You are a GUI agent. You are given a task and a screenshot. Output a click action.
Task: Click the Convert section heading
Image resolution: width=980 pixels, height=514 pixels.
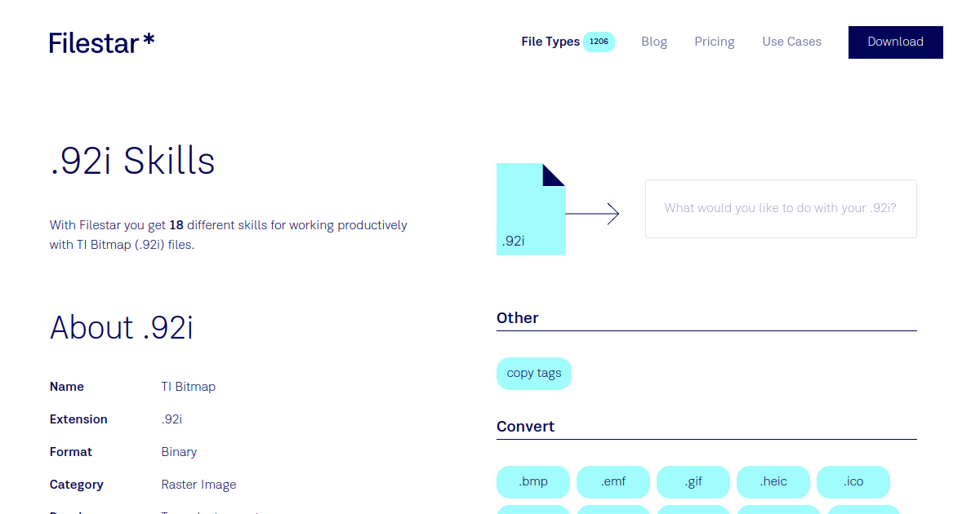click(525, 427)
